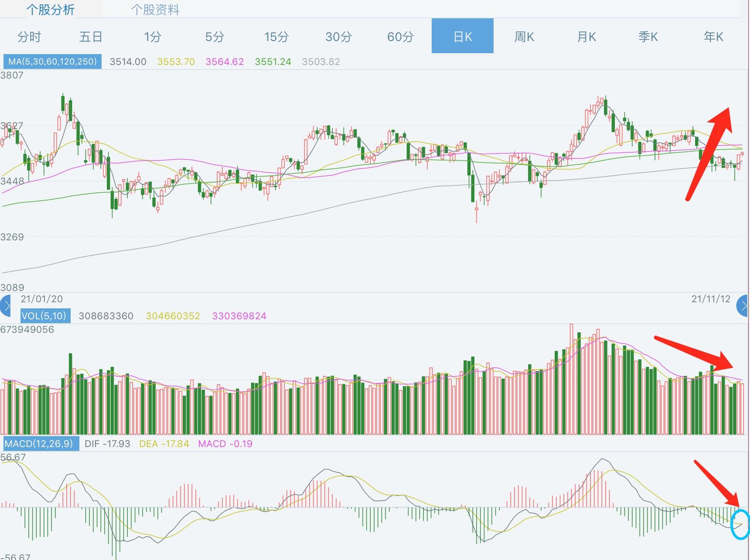Image resolution: width=750 pixels, height=560 pixels.
Task: Click the MA120 value 3551.24
Action: click(273, 62)
